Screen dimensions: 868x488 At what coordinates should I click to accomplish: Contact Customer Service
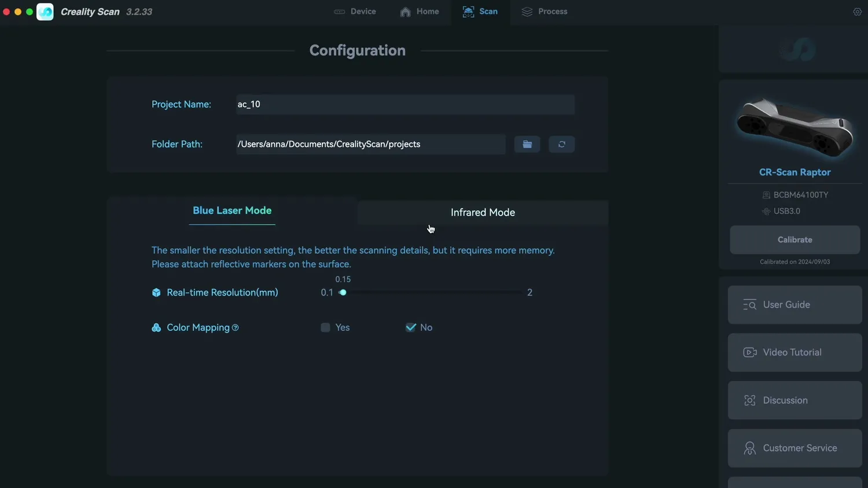coord(795,448)
